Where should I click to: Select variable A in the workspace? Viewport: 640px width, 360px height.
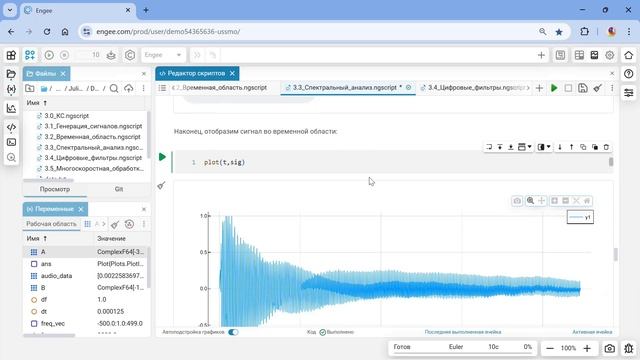(x=85, y=252)
